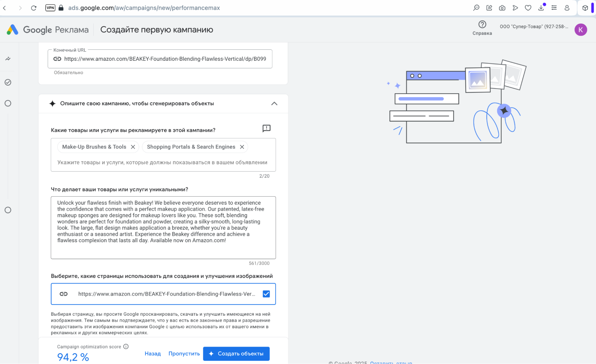
Task: Click the Обязательно hint text
Action: 69,73
